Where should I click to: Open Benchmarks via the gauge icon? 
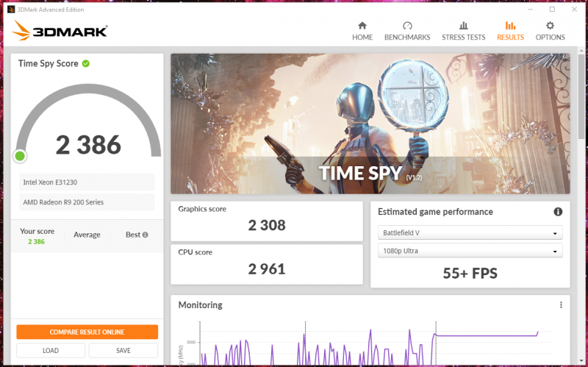click(407, 25)
